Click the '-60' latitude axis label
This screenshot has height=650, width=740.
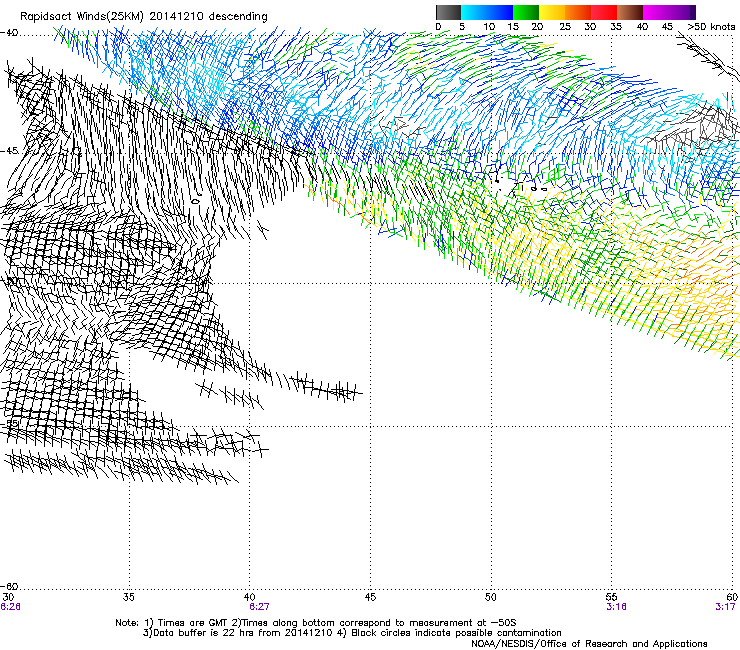pos(9,586)
